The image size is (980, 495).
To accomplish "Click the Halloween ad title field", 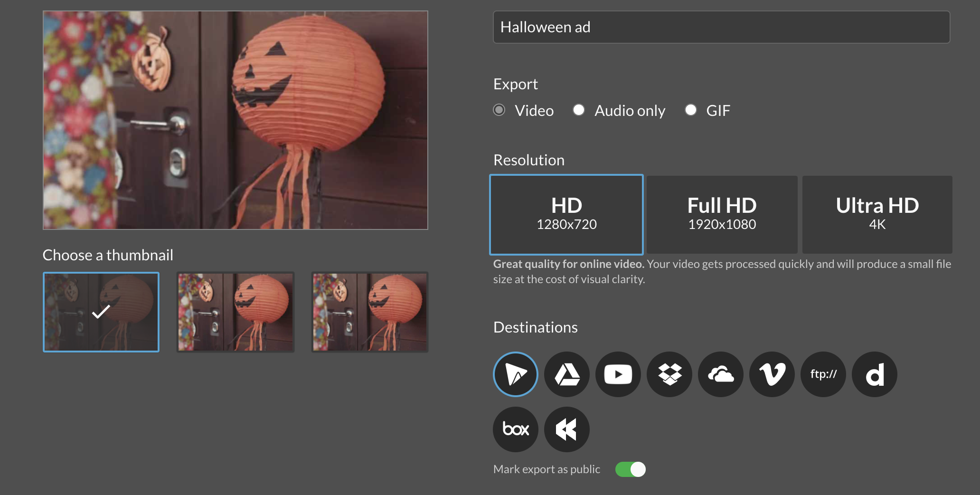I will (721, 27).
